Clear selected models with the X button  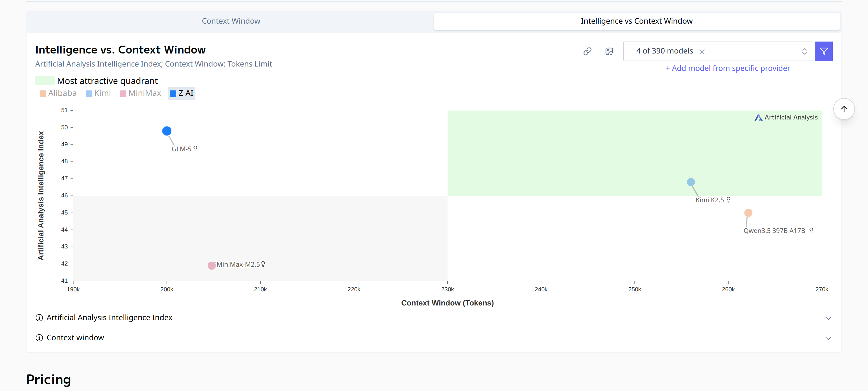coord(703,52)
